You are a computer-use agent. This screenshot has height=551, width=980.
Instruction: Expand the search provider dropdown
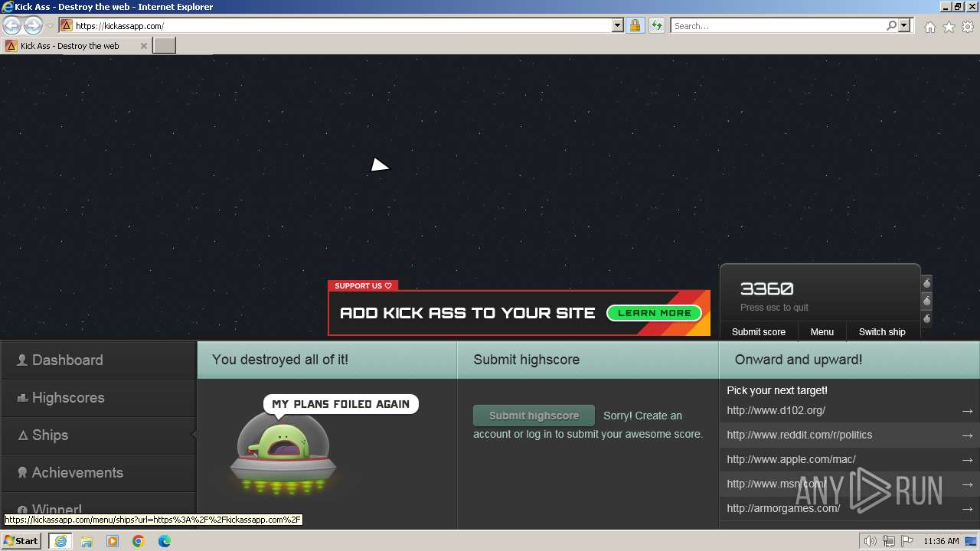[904, 25]
